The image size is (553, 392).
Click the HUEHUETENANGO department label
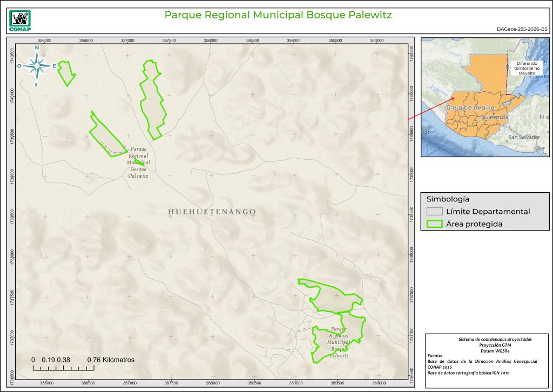click(212, 212)
